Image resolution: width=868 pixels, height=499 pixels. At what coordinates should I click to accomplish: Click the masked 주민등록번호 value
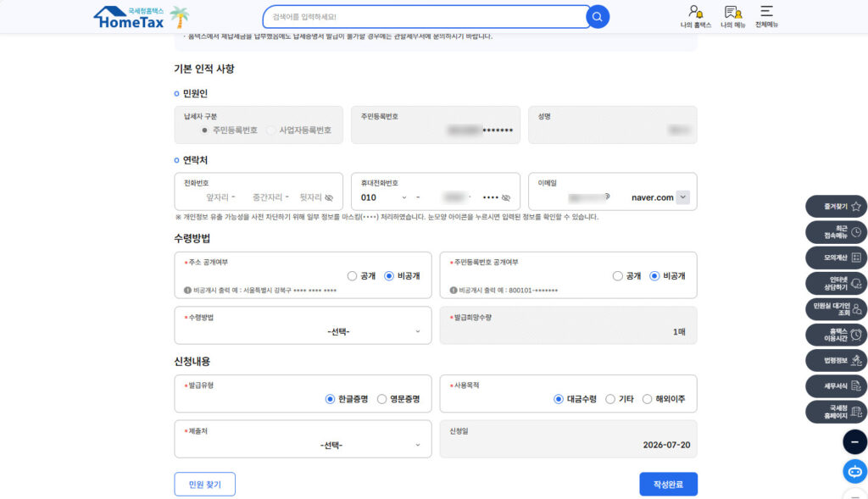tap(481, 130)
